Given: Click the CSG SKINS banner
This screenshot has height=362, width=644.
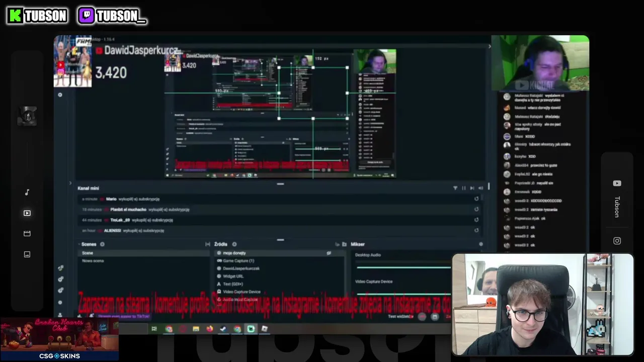Looking at the screenshot, I should tap(59, 339).
